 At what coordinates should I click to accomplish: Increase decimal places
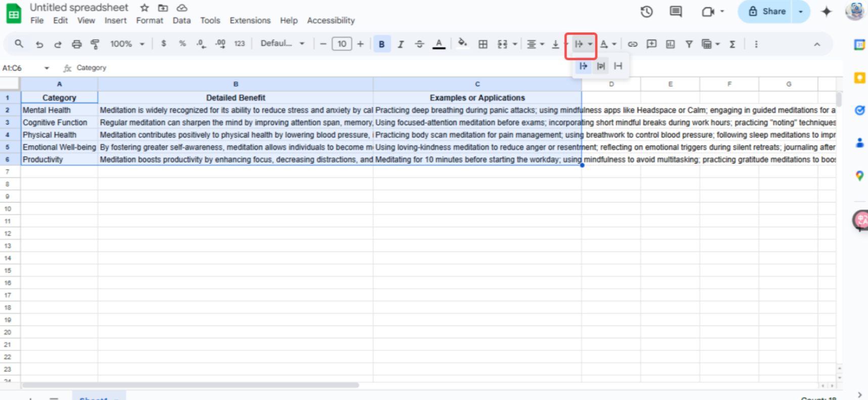(220, 44)
